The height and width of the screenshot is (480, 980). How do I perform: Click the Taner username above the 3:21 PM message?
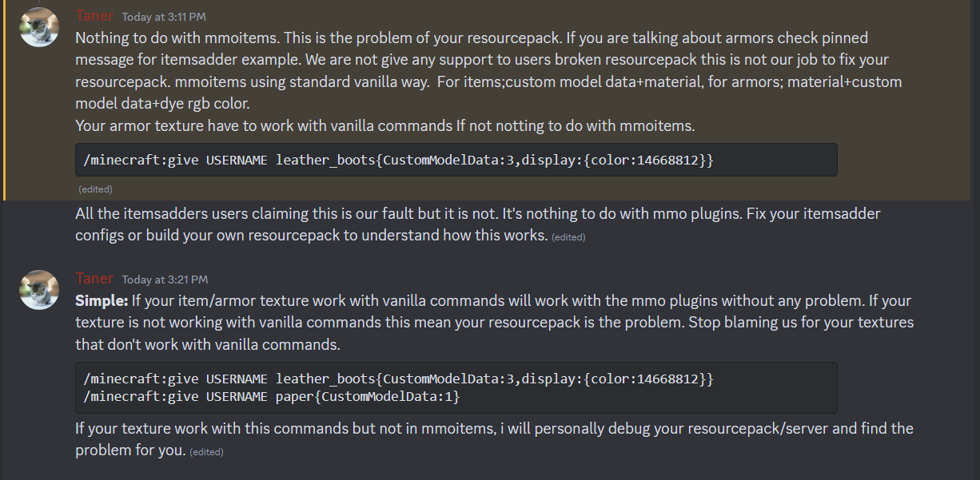[94, 279]
